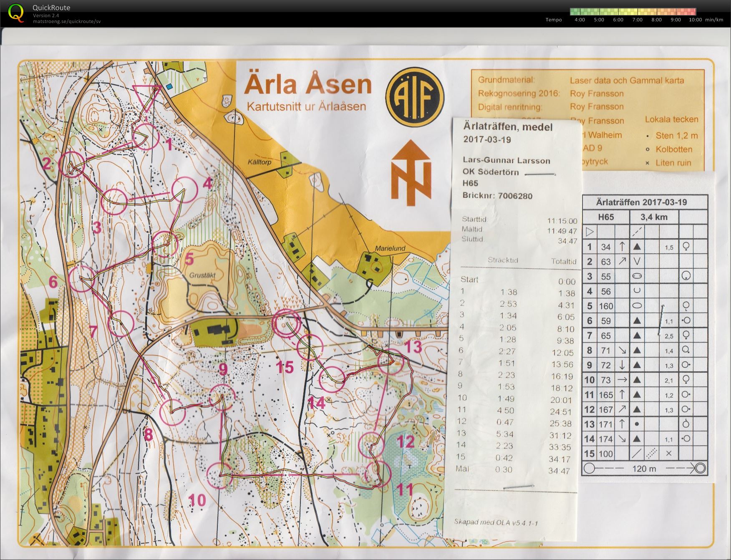Click control 5 row code 160
Viewport: 731px width, 560px height.
tap(606, 306)
